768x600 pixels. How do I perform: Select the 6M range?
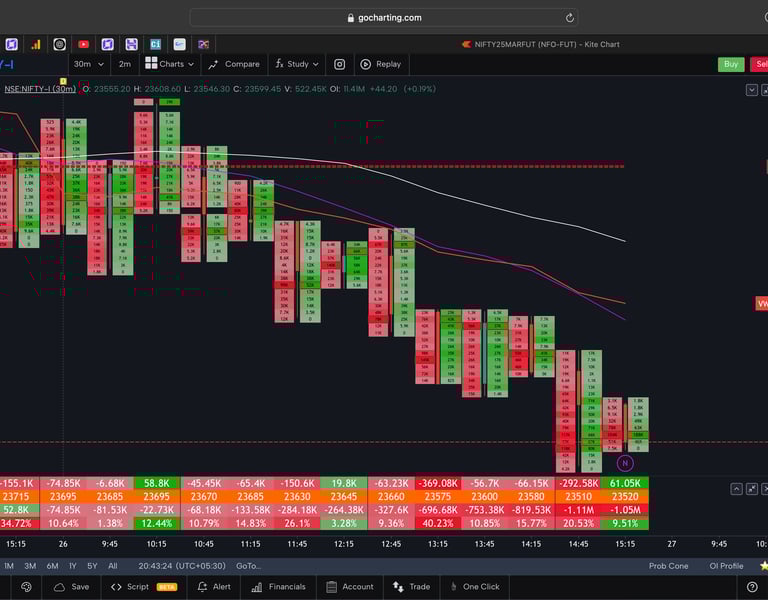tap(52, 566)
